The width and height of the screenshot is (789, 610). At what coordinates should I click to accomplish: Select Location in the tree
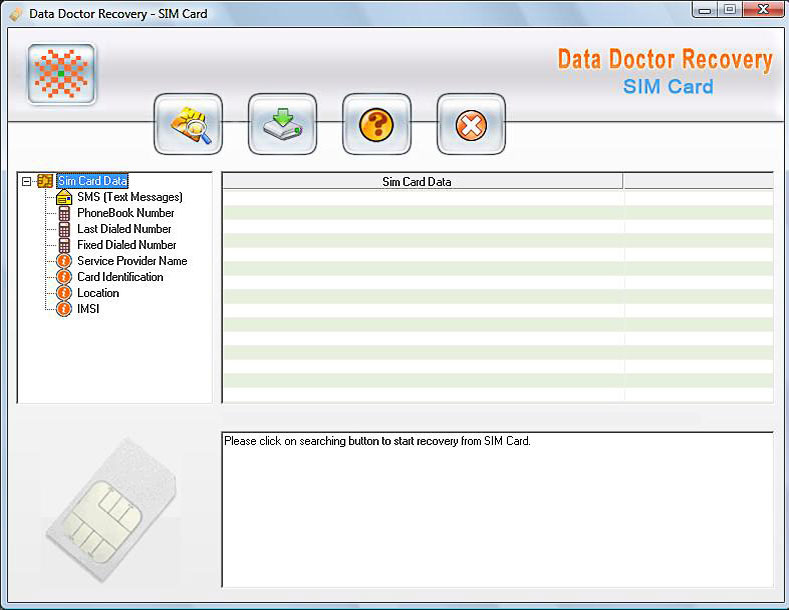click(98, 293)
